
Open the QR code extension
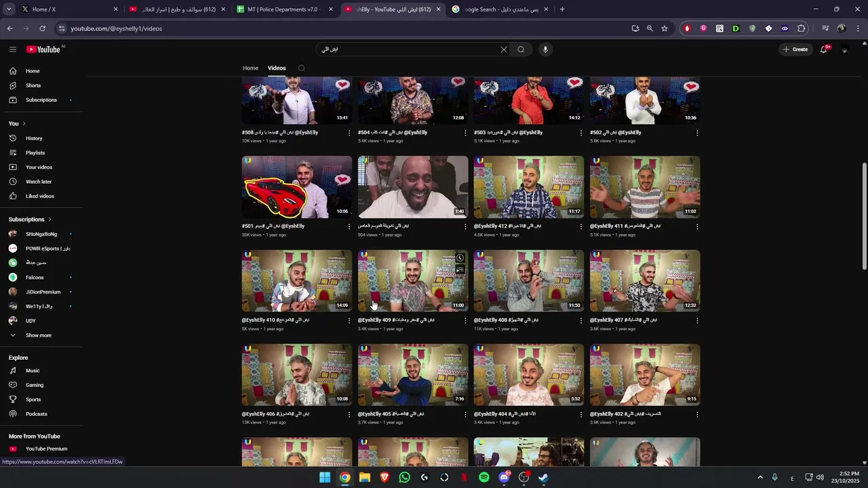[x=719, y=28]
